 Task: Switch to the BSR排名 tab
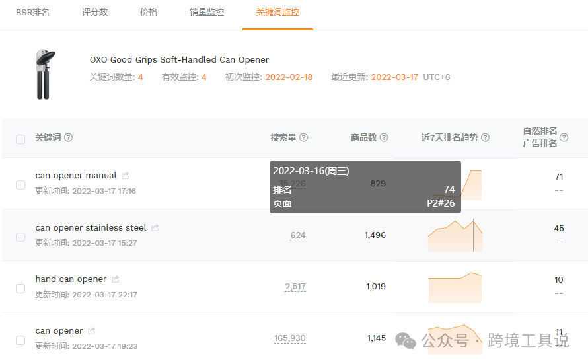point(32,13)
